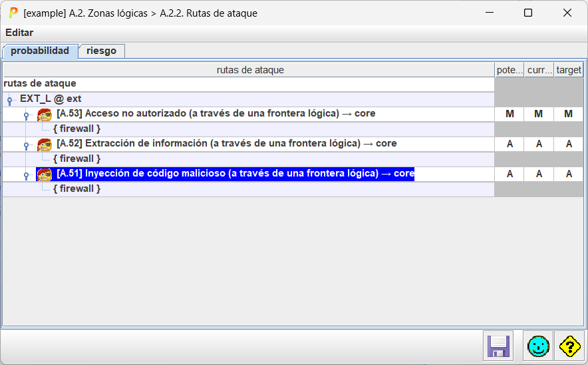Collapse the EXT_L @ ext tree node
The image size is (588, 365).
click(10, 100)
